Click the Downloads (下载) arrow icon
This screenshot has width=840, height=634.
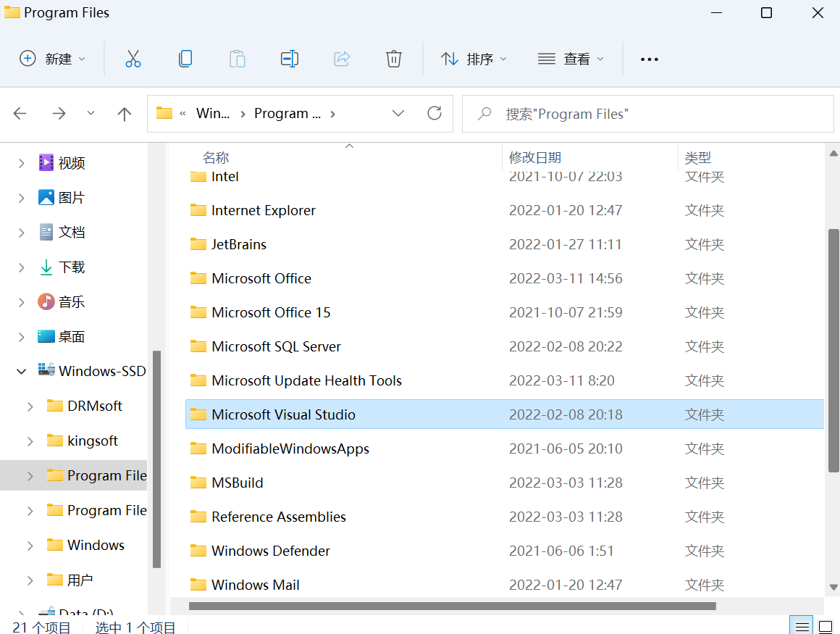(x=46, y=267)
